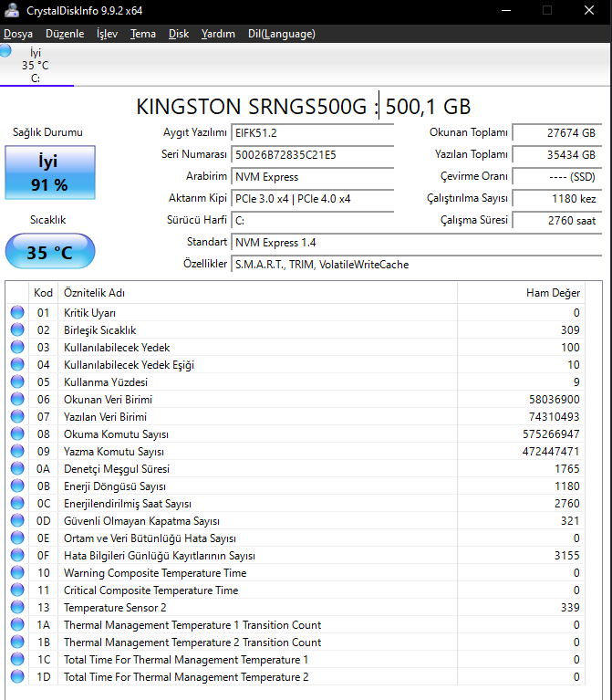Click the raw value 472447471
Image resolution: width=612 pixels, height=700 pixels.
551,452
